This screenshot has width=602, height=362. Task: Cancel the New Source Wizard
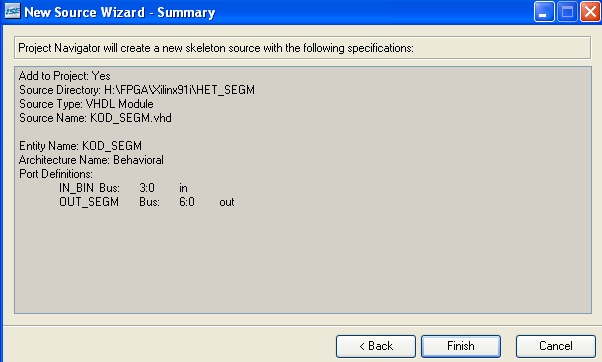point(556,346)
